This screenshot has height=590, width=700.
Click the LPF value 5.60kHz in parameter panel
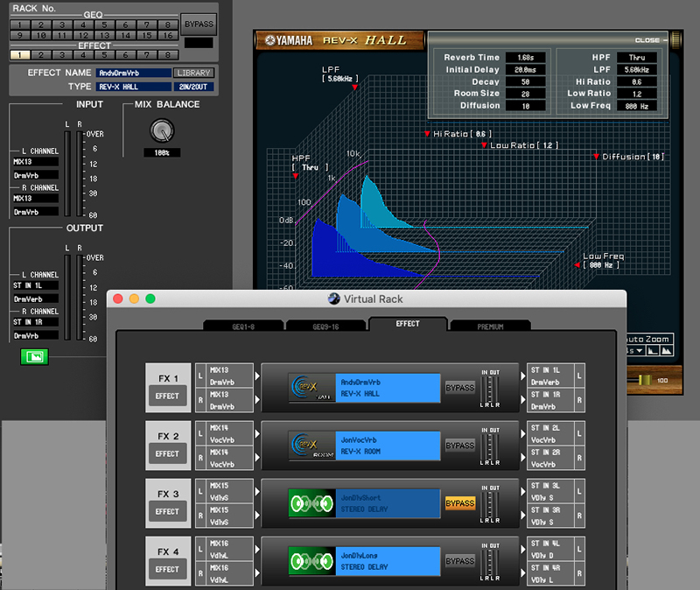(637, 70)
